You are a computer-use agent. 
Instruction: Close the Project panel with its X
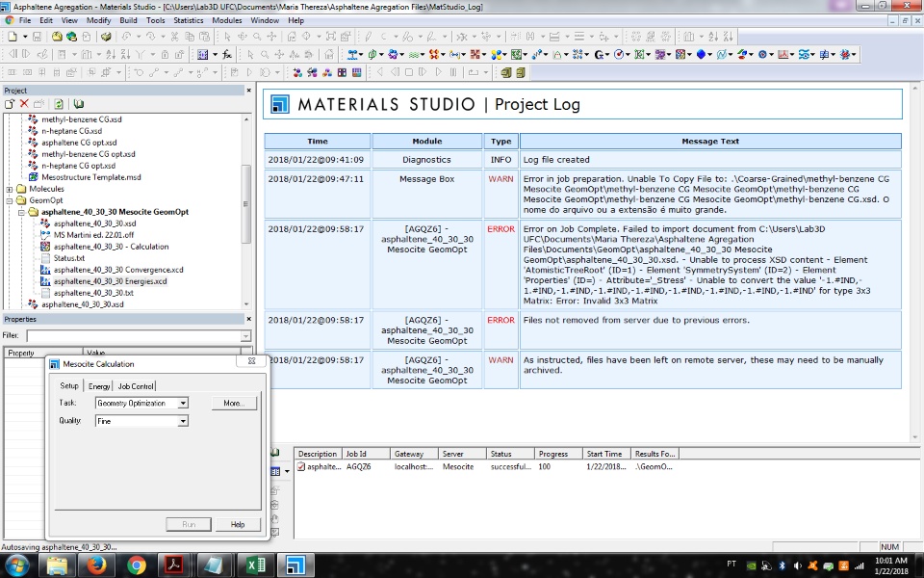pos(248,91)
